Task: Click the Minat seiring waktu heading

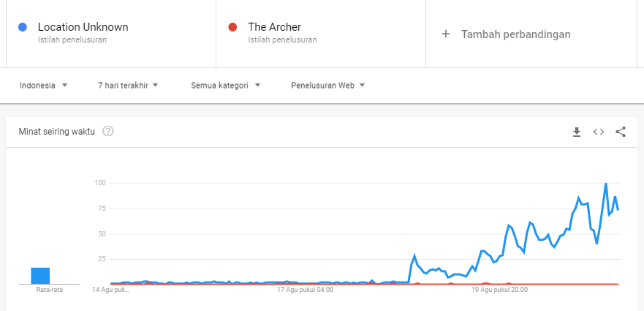Action: (x=57, y=132)
